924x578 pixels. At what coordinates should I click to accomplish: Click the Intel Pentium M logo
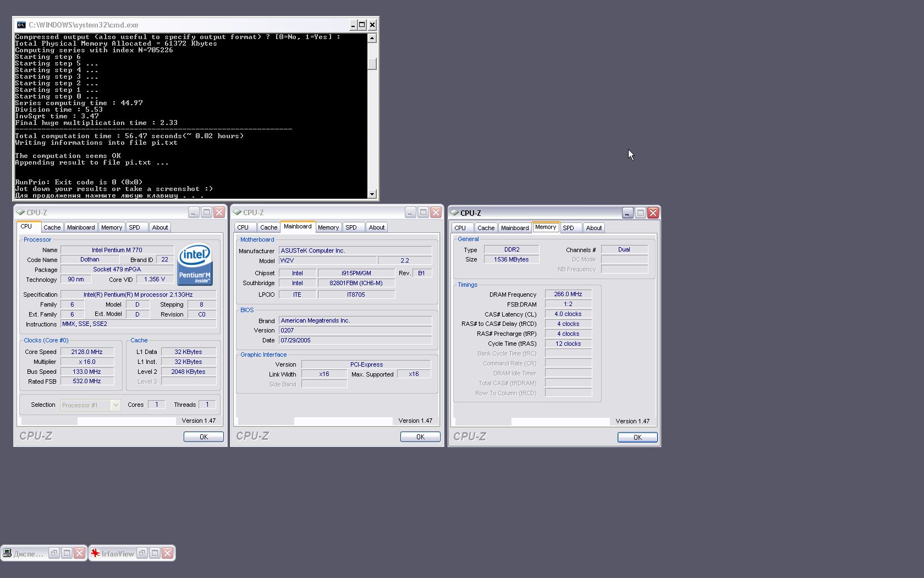click(x=195, y=265)
